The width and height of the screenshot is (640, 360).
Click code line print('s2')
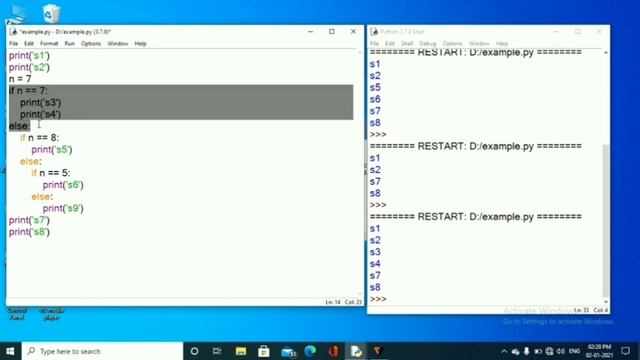[x=29, y=67]
